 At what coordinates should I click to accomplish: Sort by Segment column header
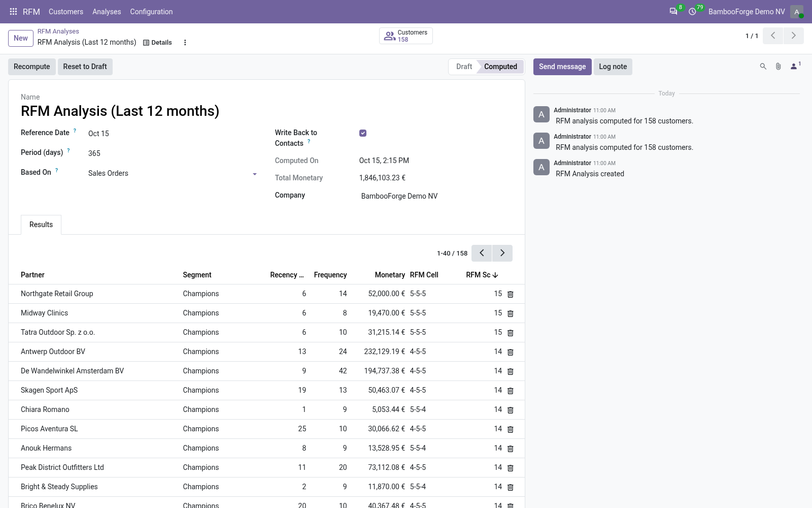[197, 275]
